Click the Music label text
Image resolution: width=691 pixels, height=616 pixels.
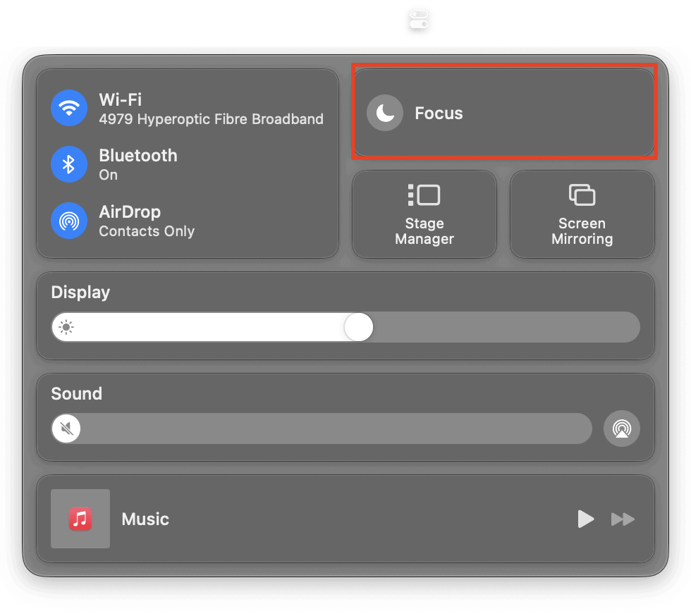click(x=145, y=519)
